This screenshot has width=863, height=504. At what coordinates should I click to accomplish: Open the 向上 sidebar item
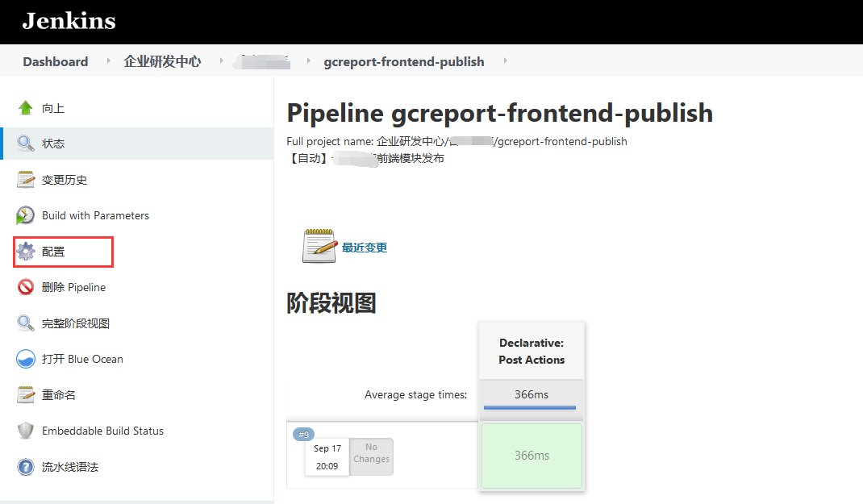tap(53, 108)
